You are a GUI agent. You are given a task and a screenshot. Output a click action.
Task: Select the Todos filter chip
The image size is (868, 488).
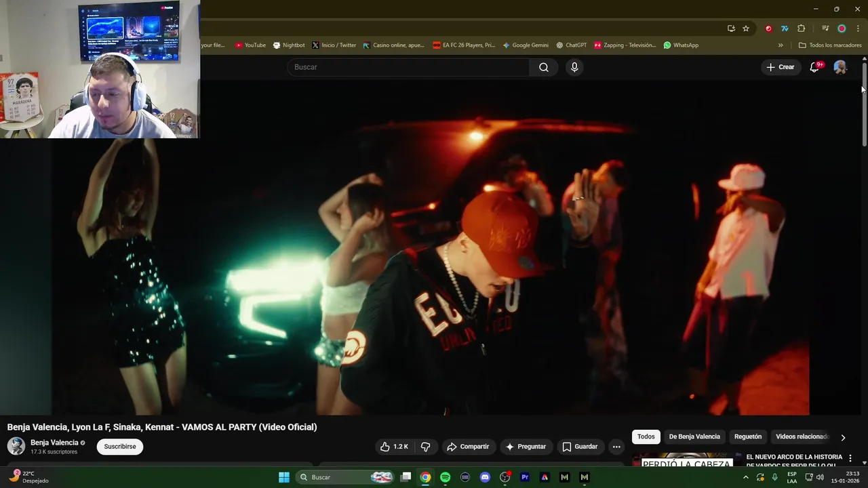click(646, 436)
